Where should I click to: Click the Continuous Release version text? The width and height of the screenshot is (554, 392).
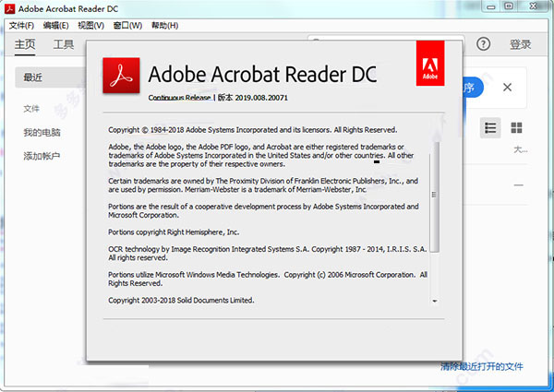tap(218, 98)
